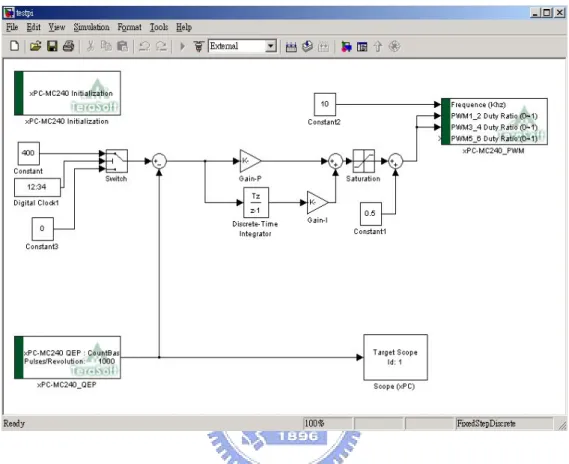
Task: Click the Update diagram toolbar icon
Action: [323, 46]
